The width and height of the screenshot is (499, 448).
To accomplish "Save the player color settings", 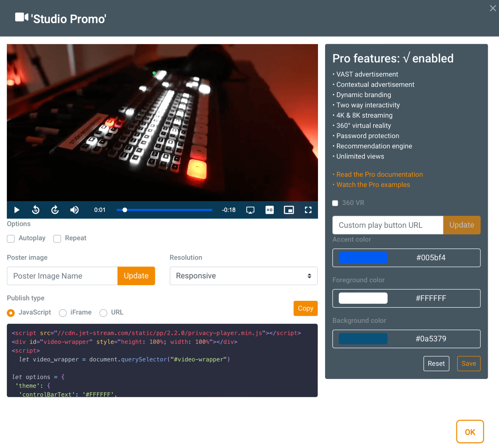I will pos(469,363).
